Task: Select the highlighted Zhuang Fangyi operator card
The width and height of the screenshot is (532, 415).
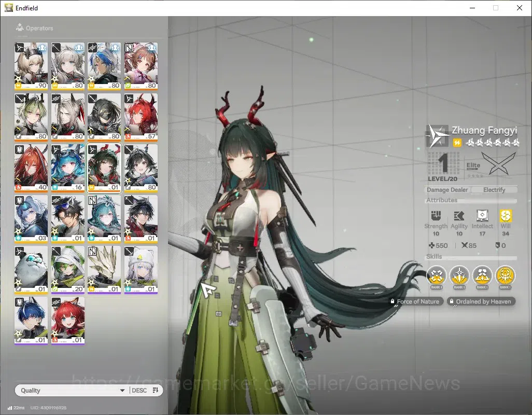Action: [x=104, y=168]
